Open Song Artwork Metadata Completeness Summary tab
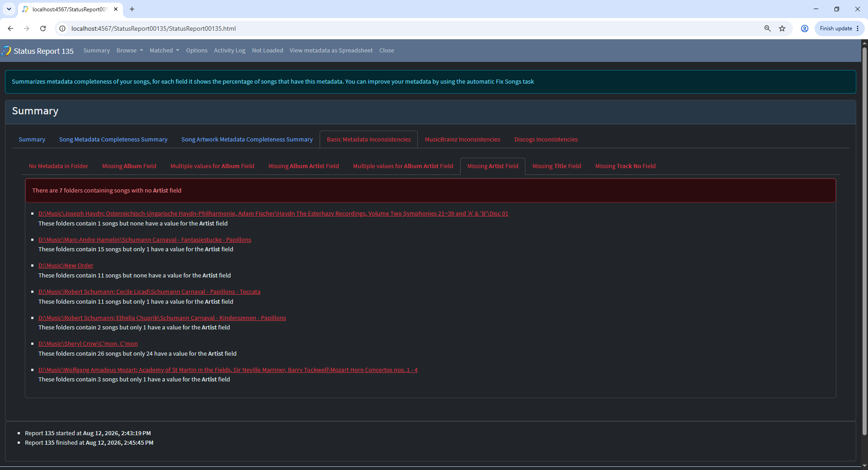Image resolution: width=868 pixels, height=470 pixels. [247, 140]
